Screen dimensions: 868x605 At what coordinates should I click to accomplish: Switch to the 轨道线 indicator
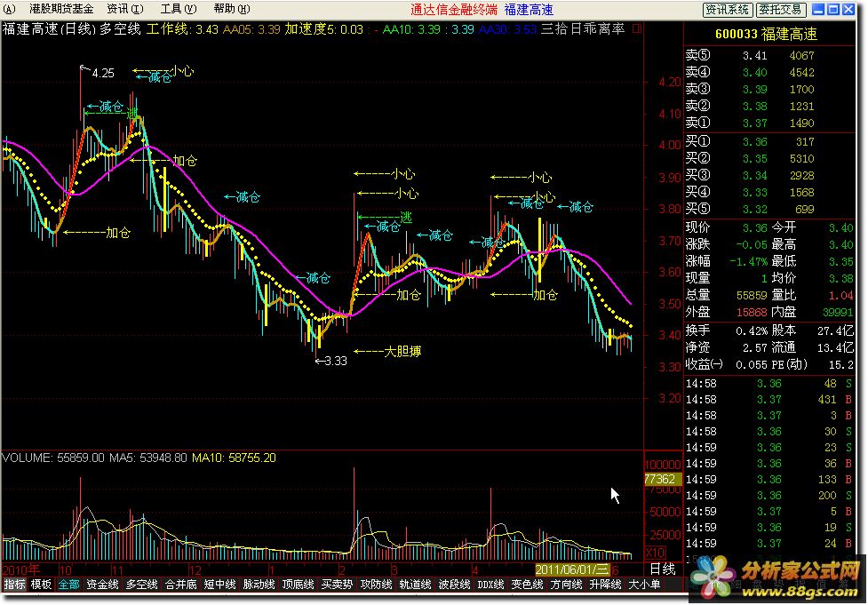pos(415,585)
